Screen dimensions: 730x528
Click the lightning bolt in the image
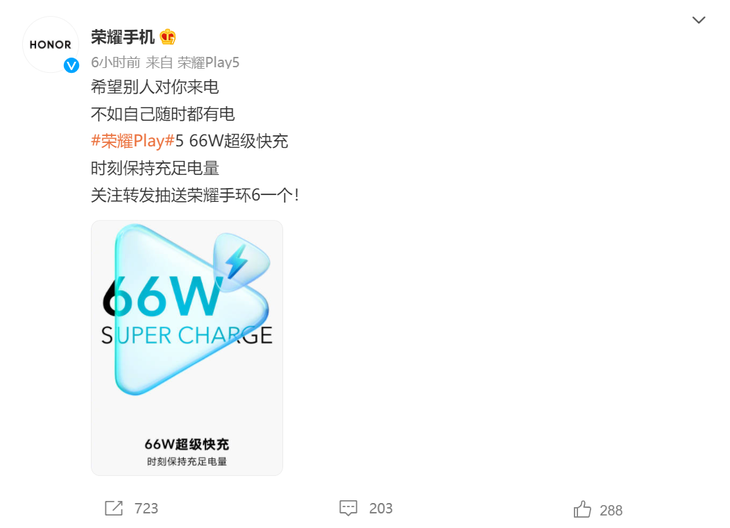tap(237, 261)
